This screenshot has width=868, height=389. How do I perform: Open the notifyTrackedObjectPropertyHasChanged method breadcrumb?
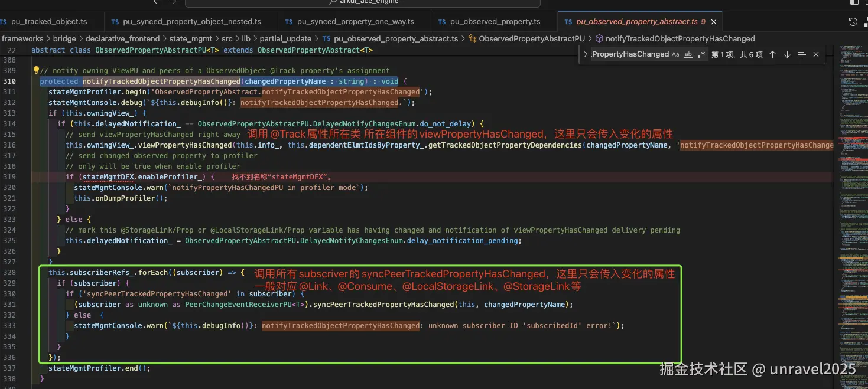click(x=674, y=38)
